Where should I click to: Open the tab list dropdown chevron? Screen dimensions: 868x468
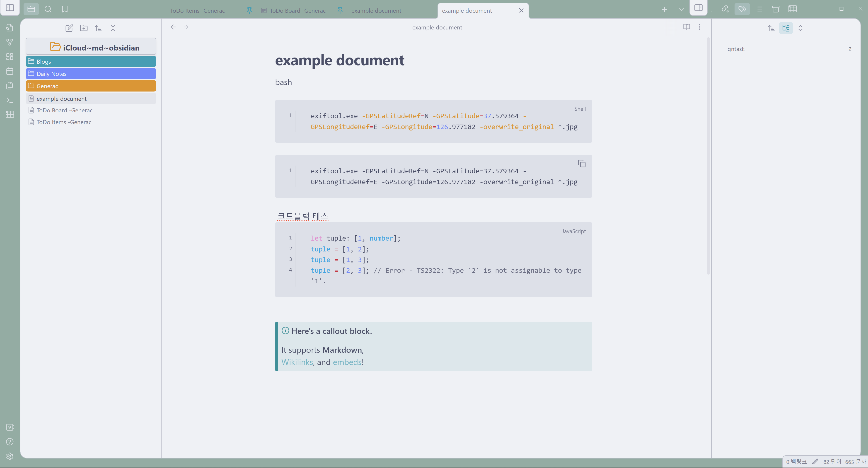[x=681, y=10]
